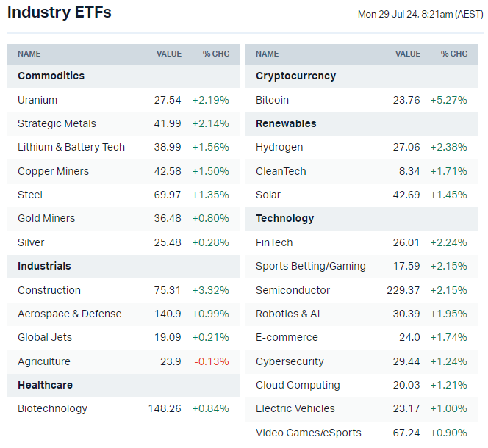Click the Strategic Metals ETF row

tap(57, 123)
